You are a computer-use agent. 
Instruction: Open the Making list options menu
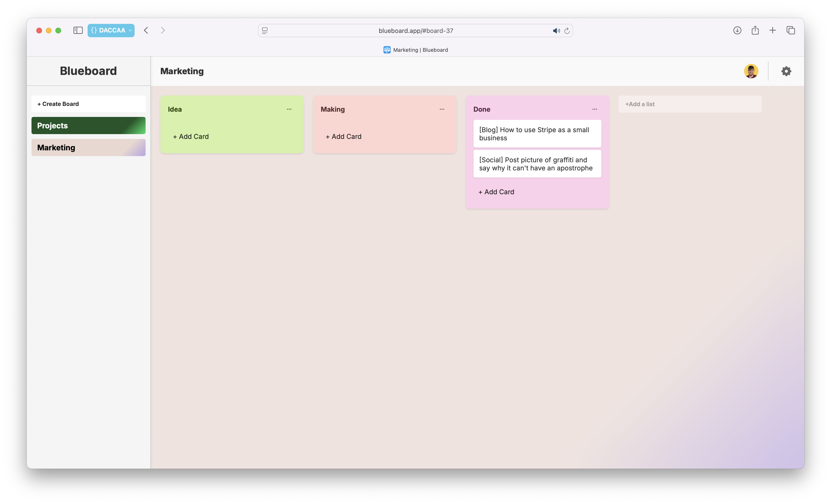click(442, 109)
